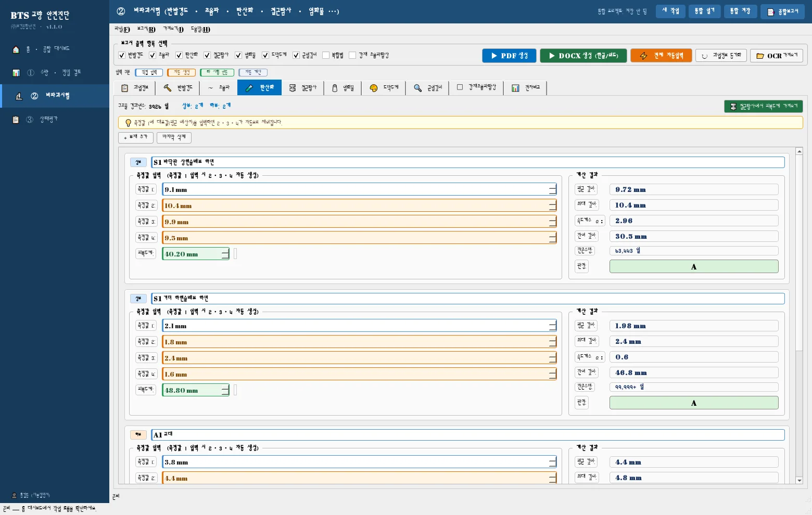Click the microscope icon for 비파괴시험

coord(19,96)
